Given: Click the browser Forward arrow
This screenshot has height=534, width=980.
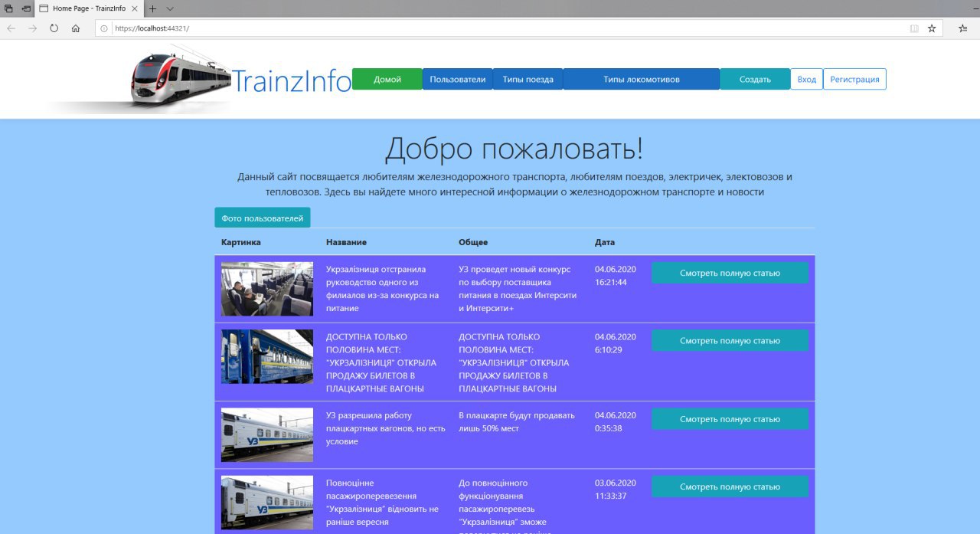Looking at the screenshot, I should pos(32,28).
